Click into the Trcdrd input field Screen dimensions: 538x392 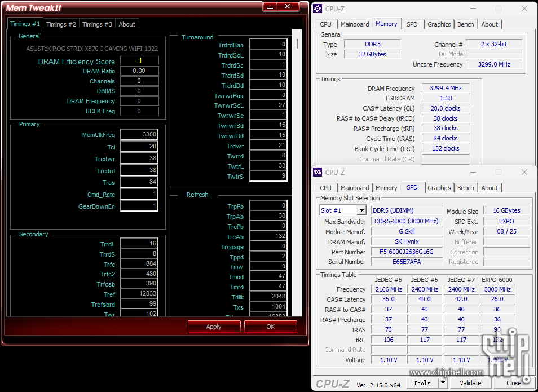(139, 170)
